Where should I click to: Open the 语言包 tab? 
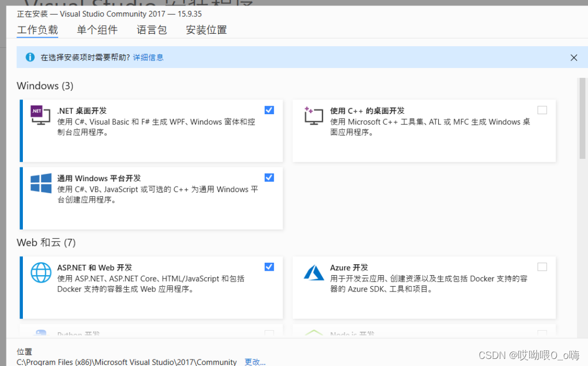[151, 30]
